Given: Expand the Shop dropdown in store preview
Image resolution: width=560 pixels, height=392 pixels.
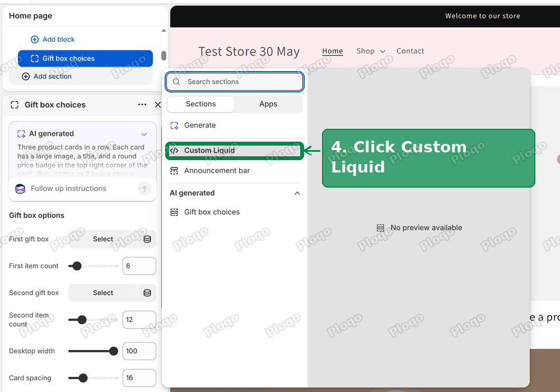Looking at the screenshot, I should point(371,51).
